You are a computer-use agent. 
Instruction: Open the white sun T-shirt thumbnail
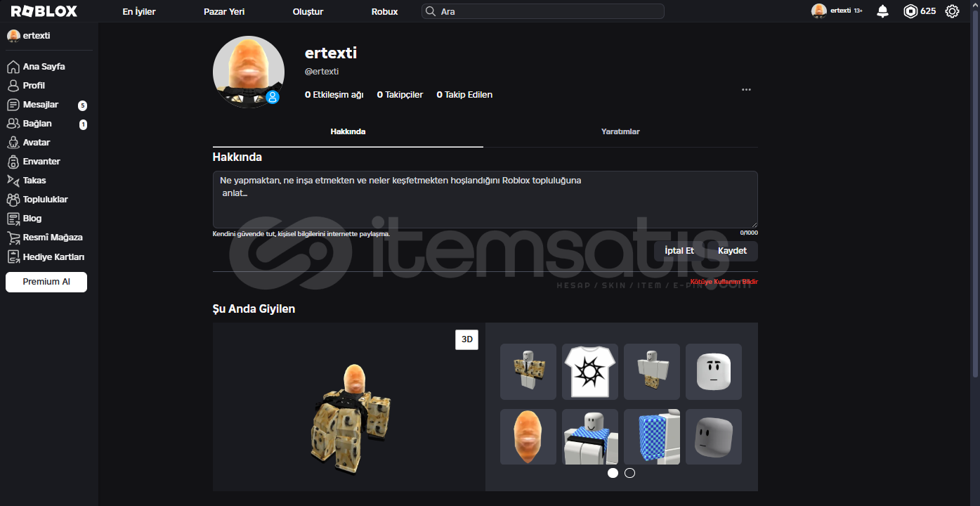pos(590,372)
